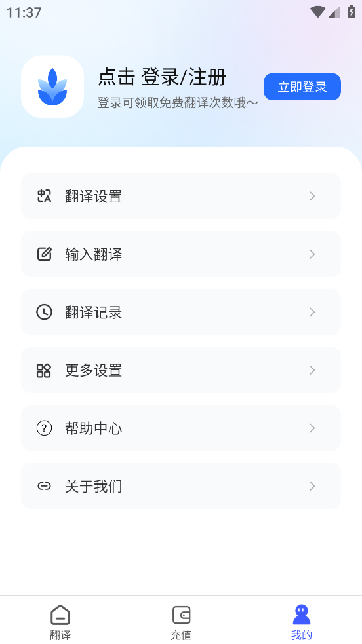This screenshot has height=644, width=362.
Task: Click the pencil edit icon for 输入翻译
Action: [44, 254]
